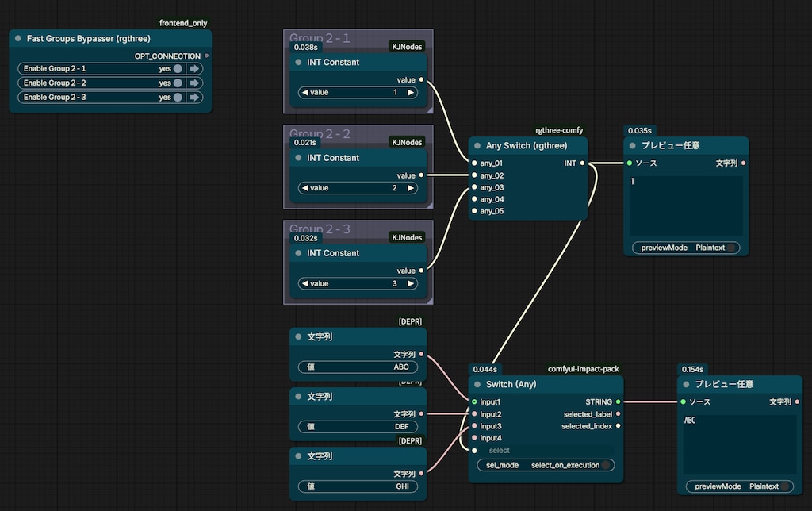Viewport: 812px width, 511px height.
Task: Click the input2 port on Switch (Any)
Action: pos(474,414)
